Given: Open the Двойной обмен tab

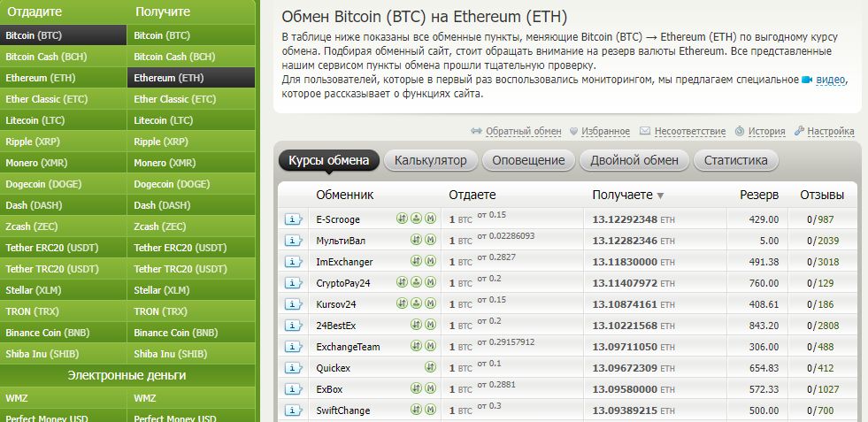Looking at the screenshot, I should point(634,161).
